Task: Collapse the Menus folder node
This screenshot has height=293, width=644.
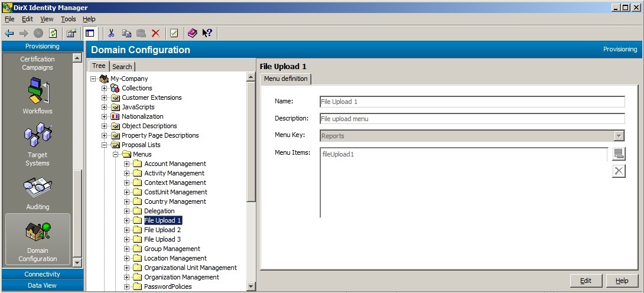Action: pos(116,154)
